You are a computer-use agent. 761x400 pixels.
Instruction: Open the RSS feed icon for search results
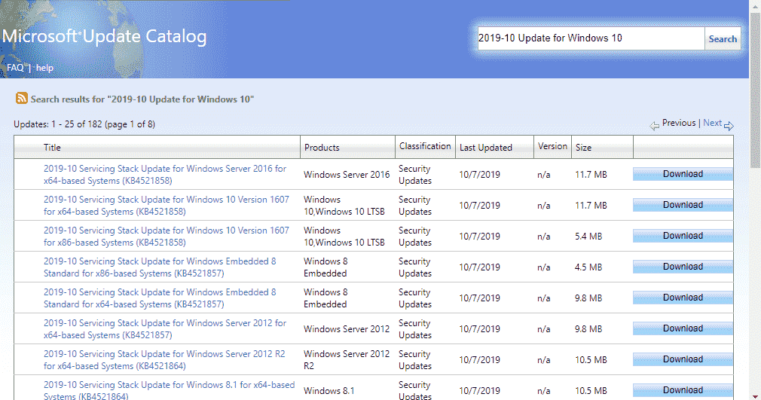click(x=21, y=98)
